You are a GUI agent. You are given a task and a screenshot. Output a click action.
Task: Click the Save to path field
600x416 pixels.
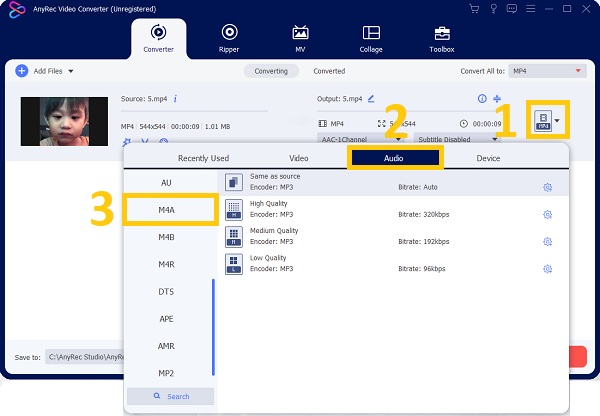85,357
